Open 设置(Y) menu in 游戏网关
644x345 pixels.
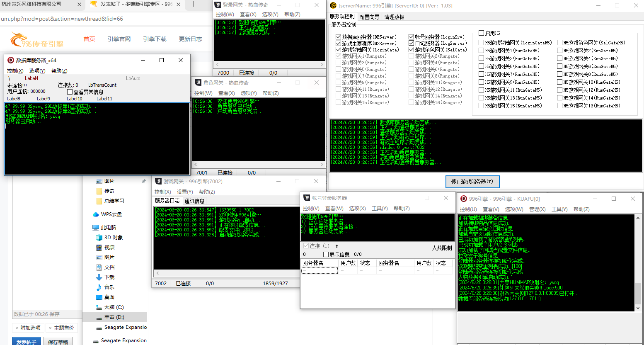click(185, 192)
